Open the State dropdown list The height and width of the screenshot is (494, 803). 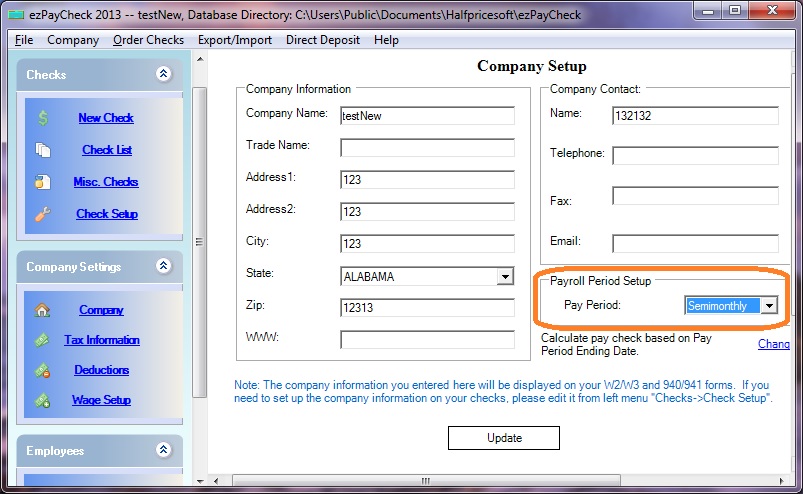pos(505,276)
